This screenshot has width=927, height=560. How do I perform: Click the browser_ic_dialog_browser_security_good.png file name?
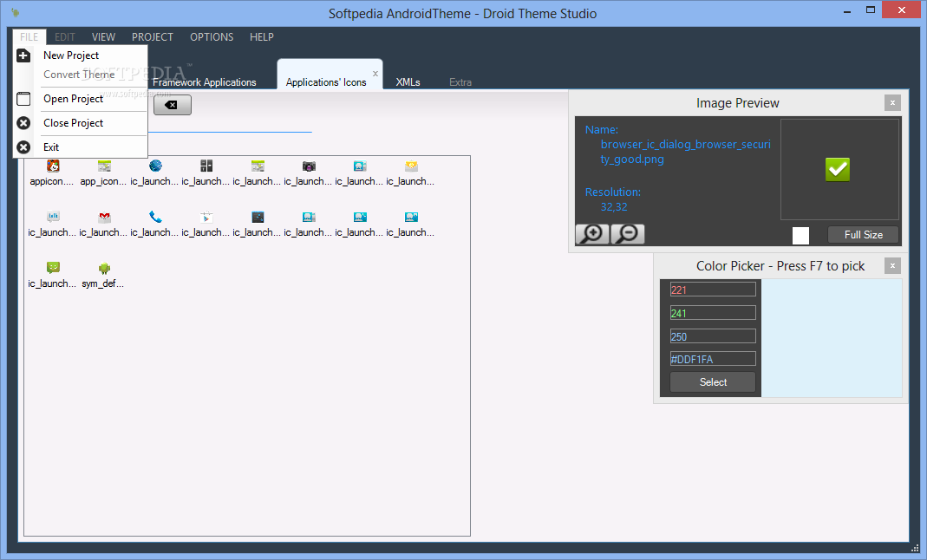[686, 152]
